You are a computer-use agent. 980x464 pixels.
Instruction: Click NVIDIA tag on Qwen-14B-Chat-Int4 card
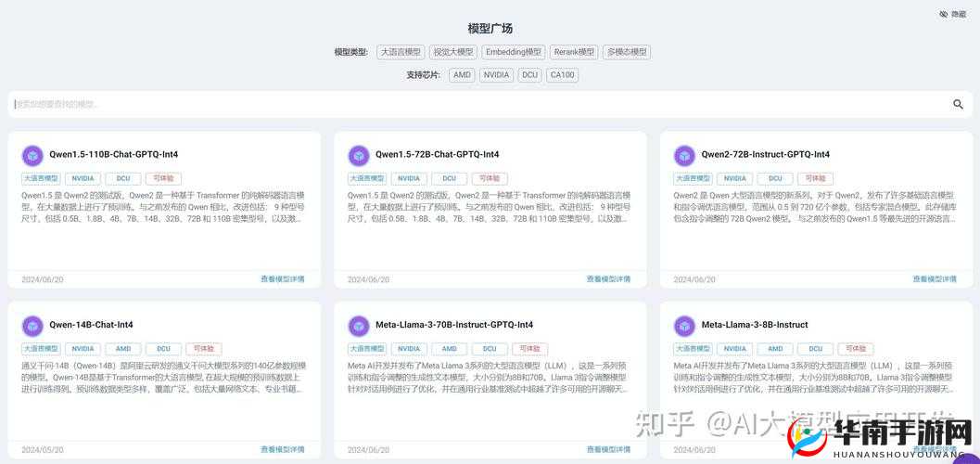point(83,349)
